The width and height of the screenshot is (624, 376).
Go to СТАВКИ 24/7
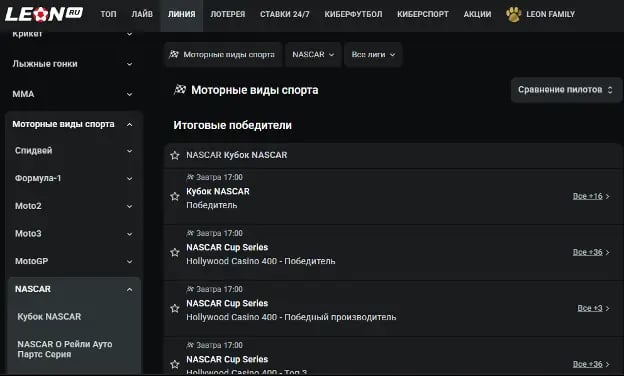click(285, 14)
